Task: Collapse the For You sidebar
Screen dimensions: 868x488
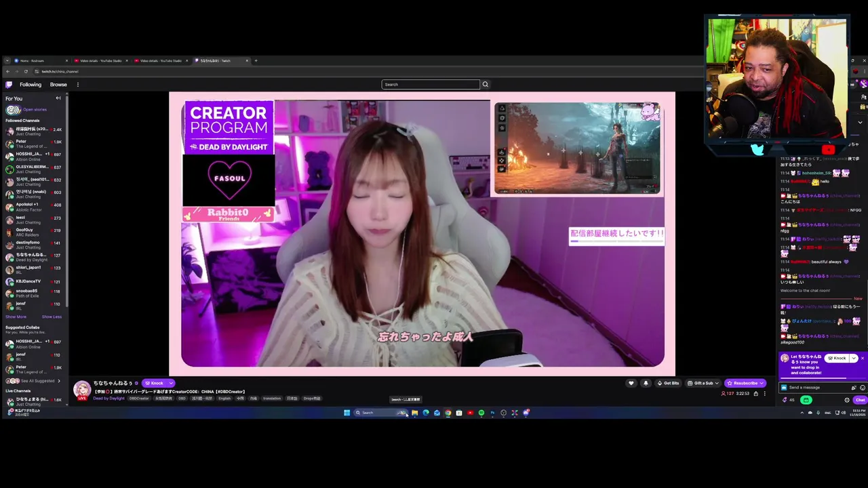Action: [58, 98]
